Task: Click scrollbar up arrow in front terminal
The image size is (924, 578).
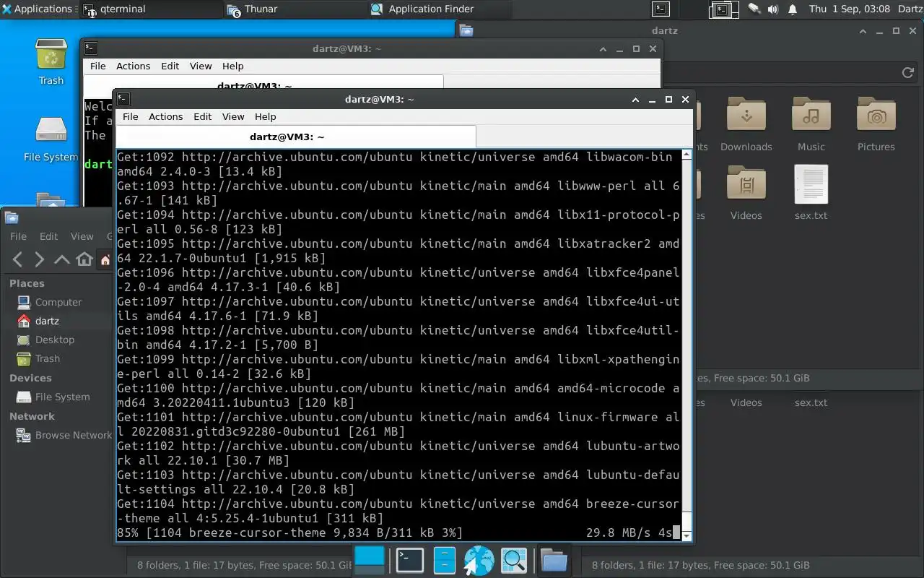Action: click(687, 154)
